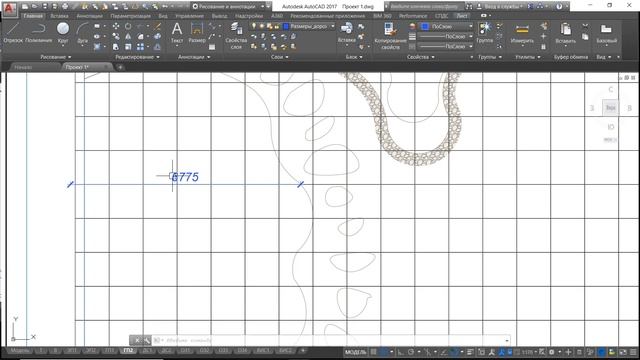Open the Управление ribbon tab
This screenshot has height=360, width=640.
[x=189, y=16]
